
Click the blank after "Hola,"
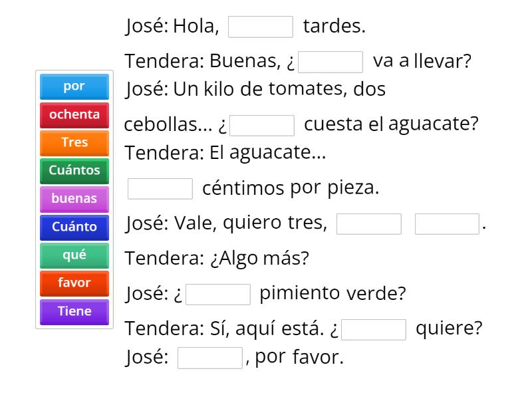[261, 27]
